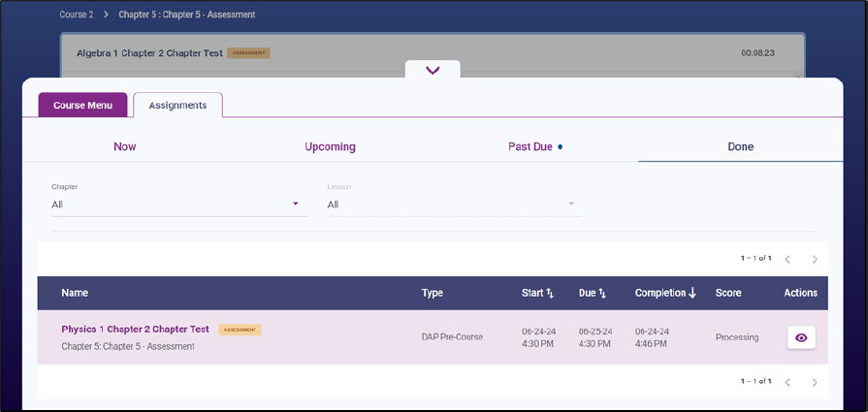868x412 pixels.
Task: Click Course 2 in the breadcrumb
Action: (x=78, y=15)
